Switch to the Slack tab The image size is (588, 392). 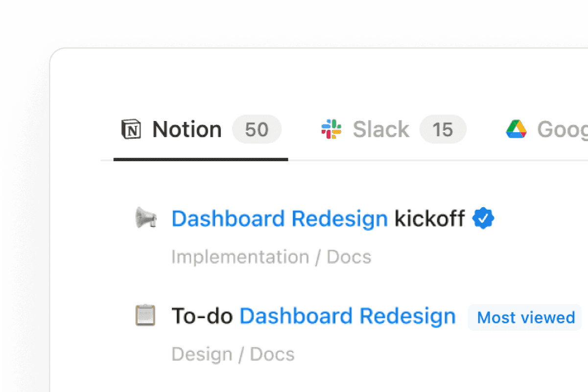(381, 129)
